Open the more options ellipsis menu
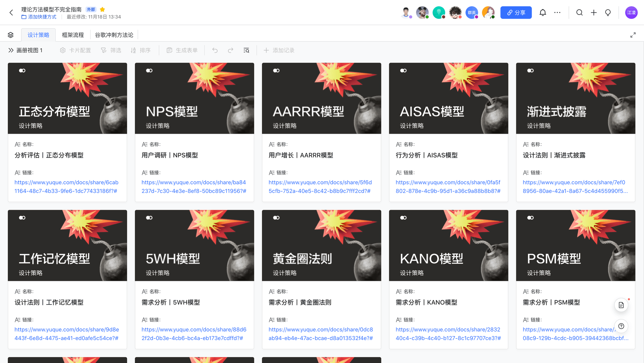The height and width of the screenshot is (363, 644). (x=557, y=13)
